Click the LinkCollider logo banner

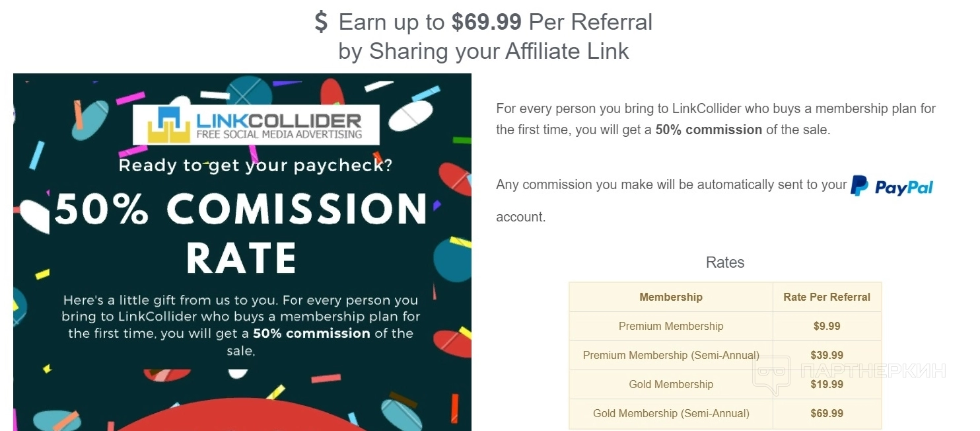click(x=256, y=125)
